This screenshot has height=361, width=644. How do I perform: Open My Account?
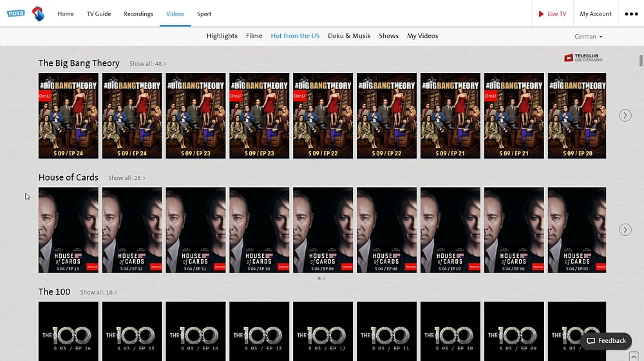pos(596,14)
